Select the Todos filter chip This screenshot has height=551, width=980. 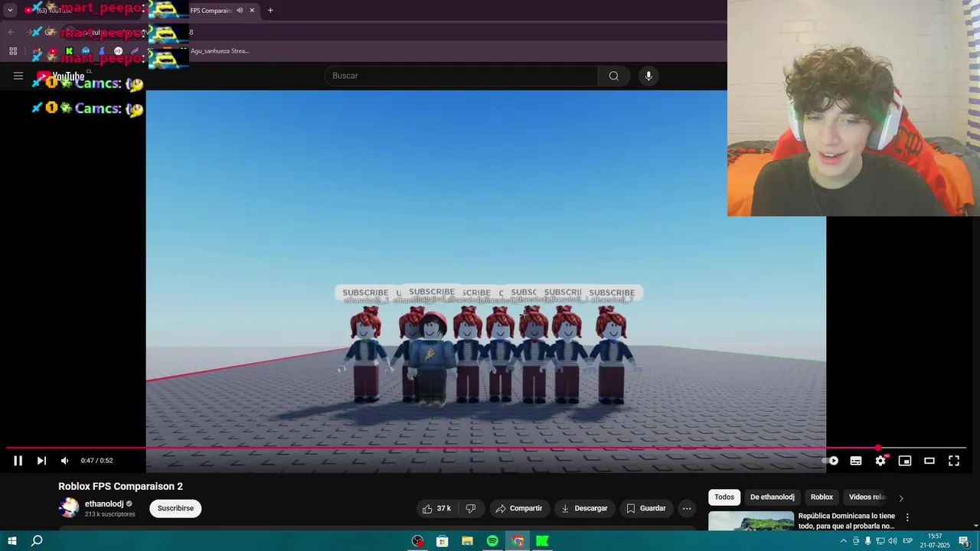(x=724, y=497)
